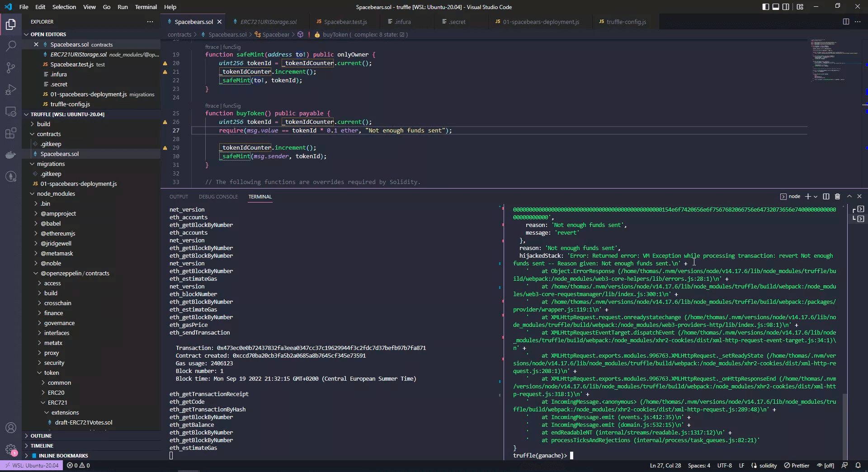Kill terminal with trash icon

click(x=837, y=197)
